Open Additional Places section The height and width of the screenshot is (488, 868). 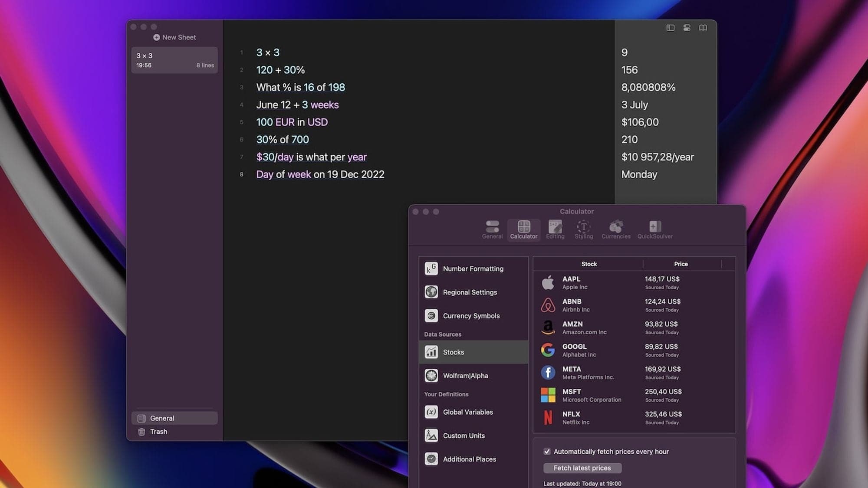pos(473,459)
